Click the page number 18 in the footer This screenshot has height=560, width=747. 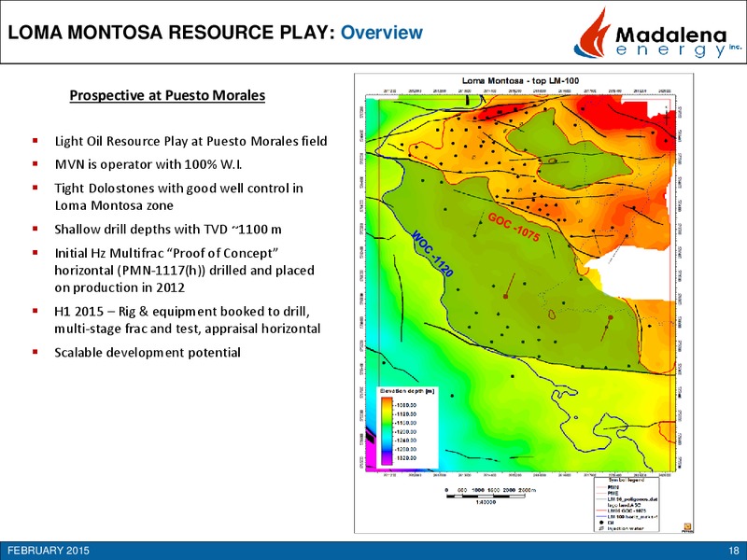733,551
